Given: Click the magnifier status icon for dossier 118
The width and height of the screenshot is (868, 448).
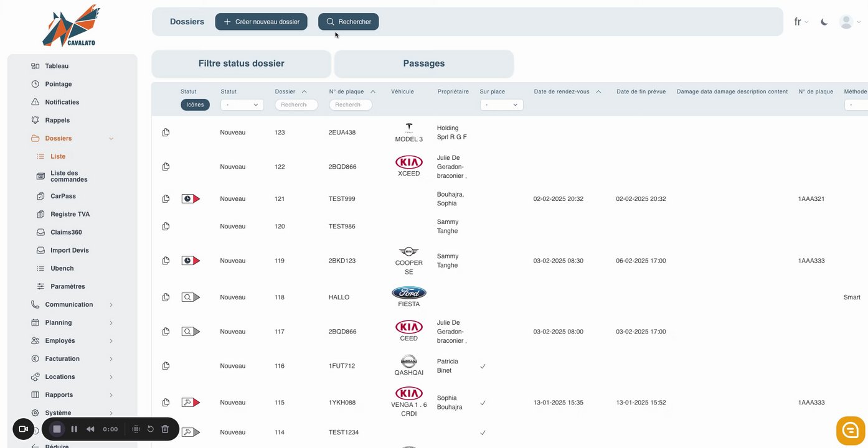Looking at the screenshot, I should click(191, 297).
